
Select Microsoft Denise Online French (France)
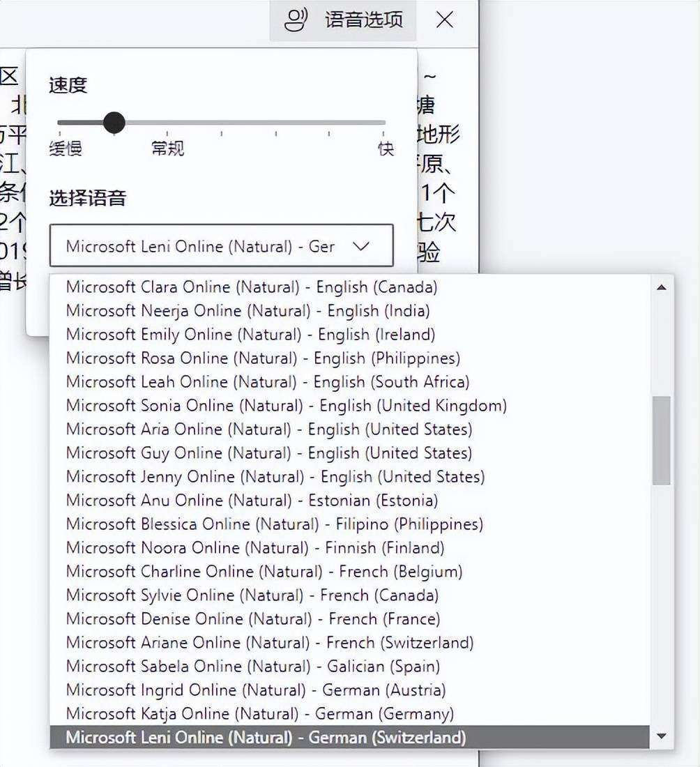pyautogui.click(x=251, y=618)
